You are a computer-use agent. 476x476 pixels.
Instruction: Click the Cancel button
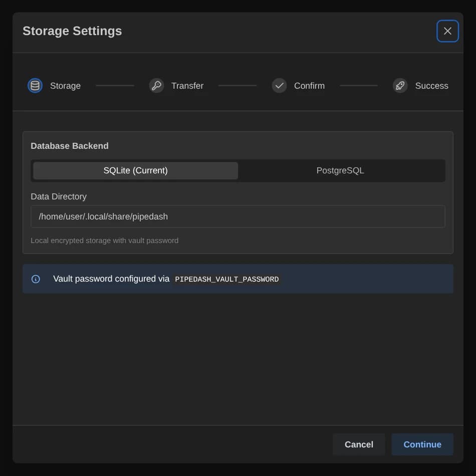[359, 444]
